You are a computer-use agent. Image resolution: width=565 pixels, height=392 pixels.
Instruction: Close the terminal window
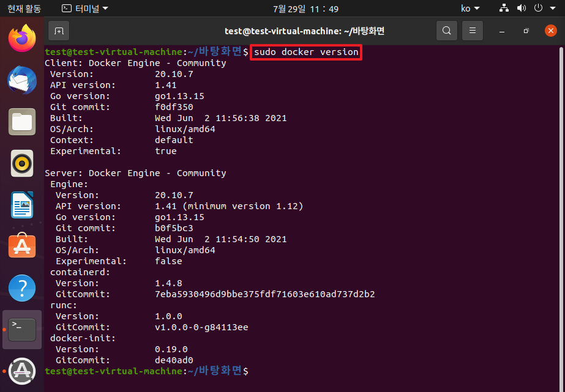(x=550, y=31)
